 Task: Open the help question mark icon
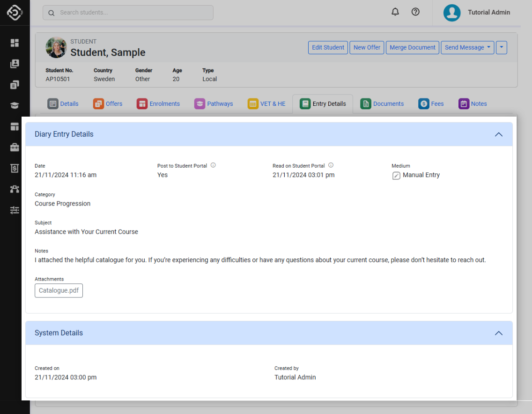[415, 12]
